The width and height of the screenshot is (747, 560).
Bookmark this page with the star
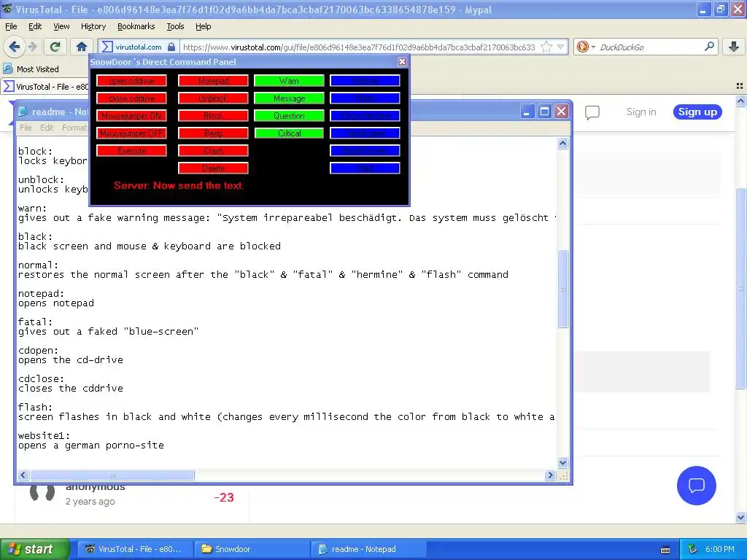click(546, 47)
